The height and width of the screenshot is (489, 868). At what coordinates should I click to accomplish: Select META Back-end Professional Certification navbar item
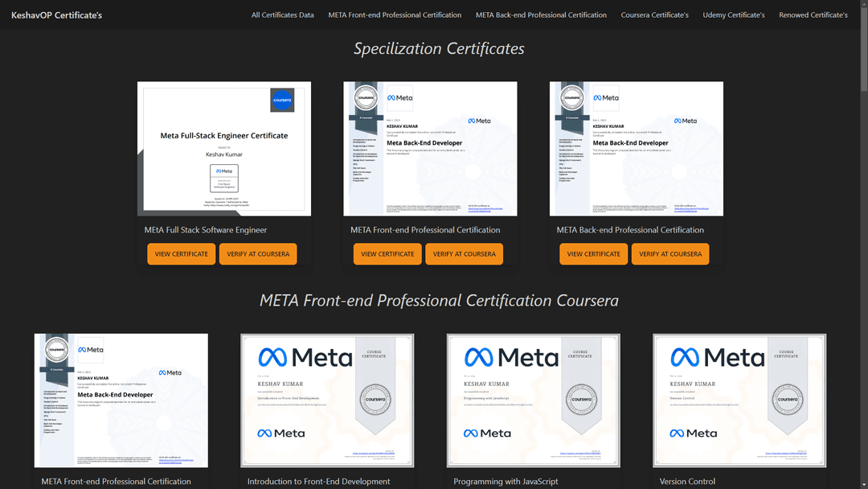pyautogui.click(x=541, y=15)
